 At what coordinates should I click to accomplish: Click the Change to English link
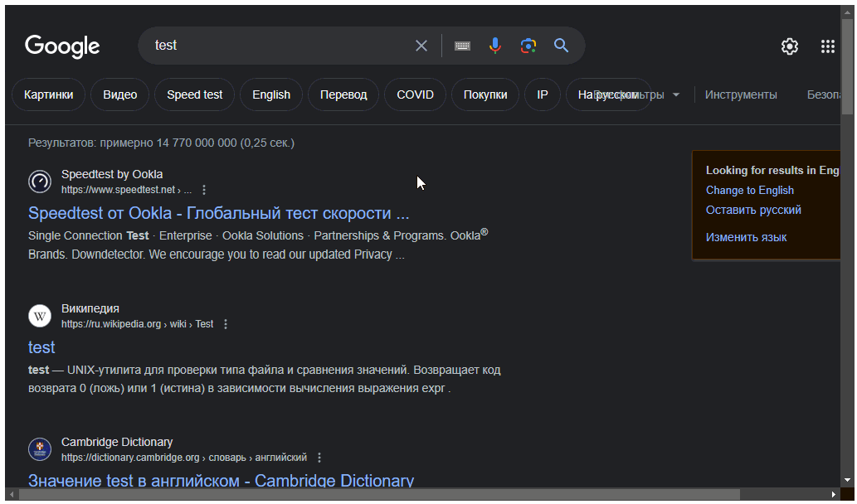(749, 190)
